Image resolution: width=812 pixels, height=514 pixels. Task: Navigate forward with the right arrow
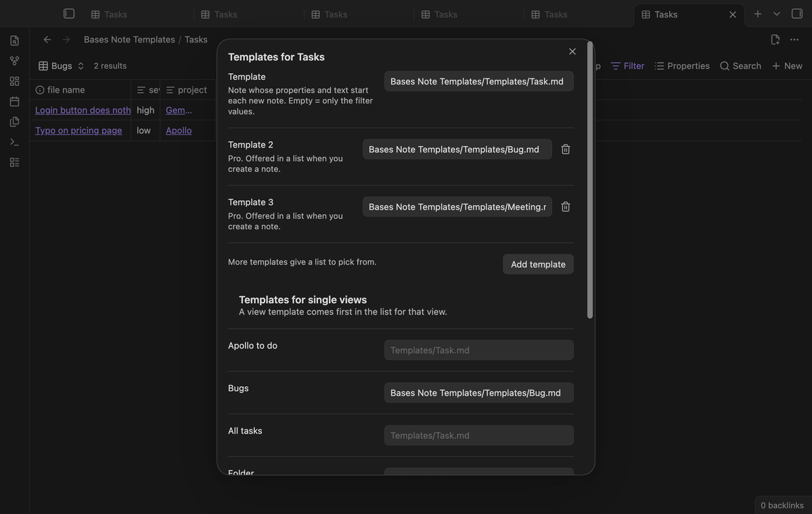66,39
